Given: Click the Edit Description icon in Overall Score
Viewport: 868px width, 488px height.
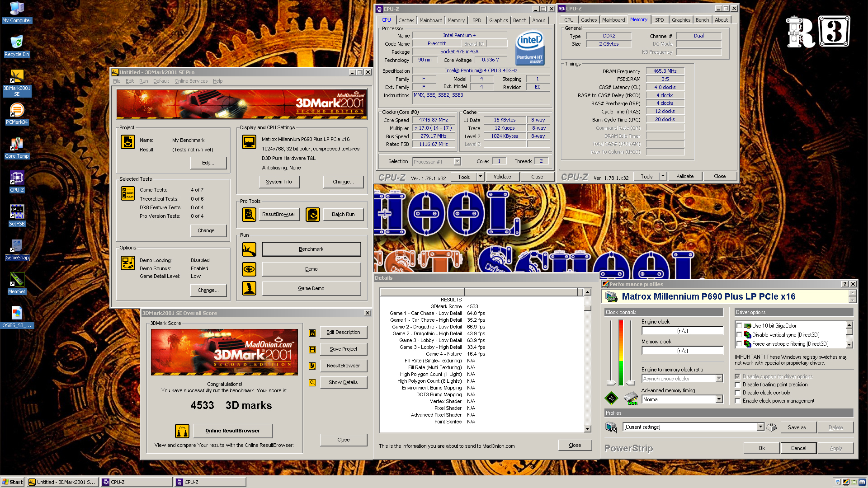Looking at the screenshot, I should (x=312, y=333).
